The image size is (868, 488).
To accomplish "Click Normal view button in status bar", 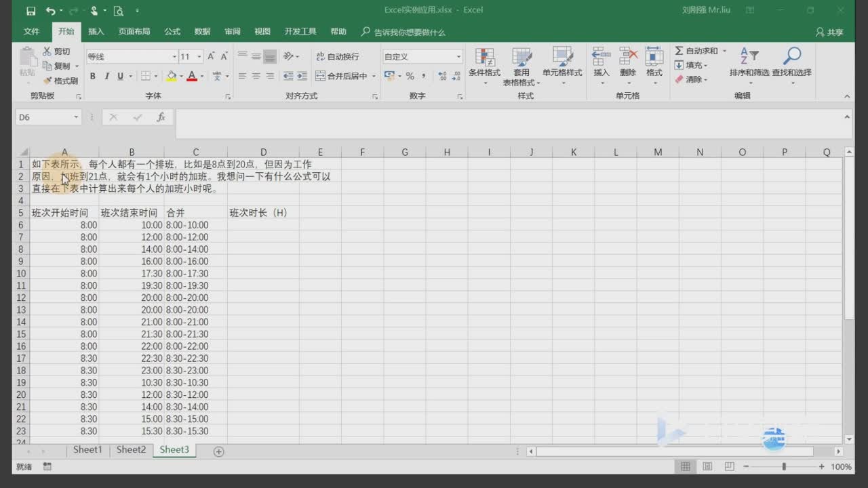I will tap(686, 466).
